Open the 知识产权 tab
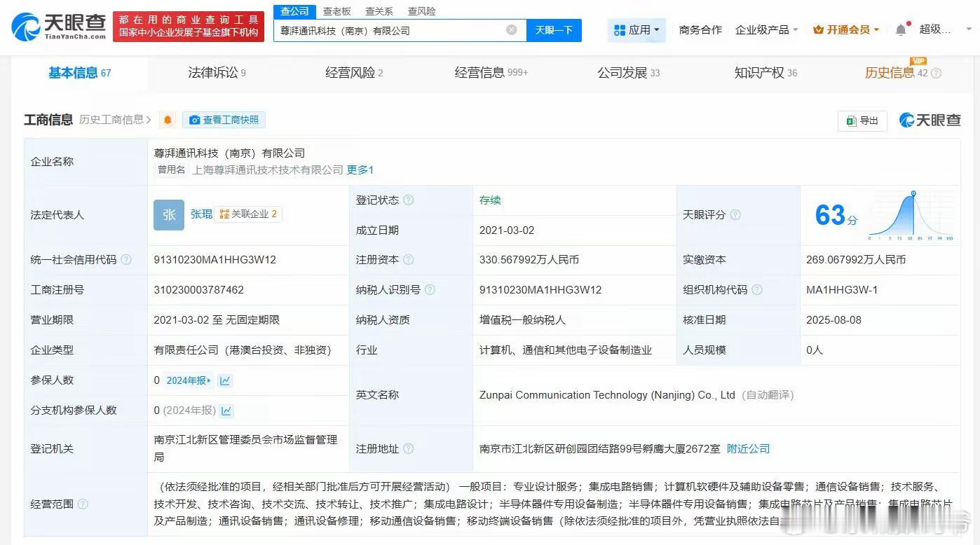This screenshot has width=980, height=545. point(765,73)
